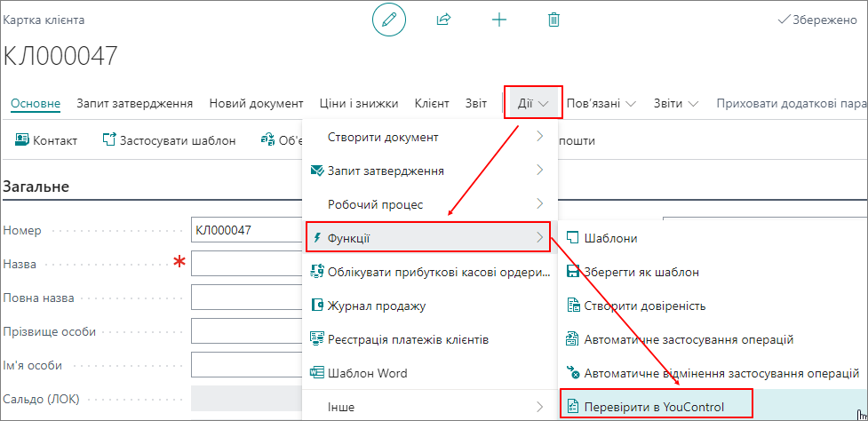
Task: Click Створити довіреність in submenu
Action: (x=644, y=306)
